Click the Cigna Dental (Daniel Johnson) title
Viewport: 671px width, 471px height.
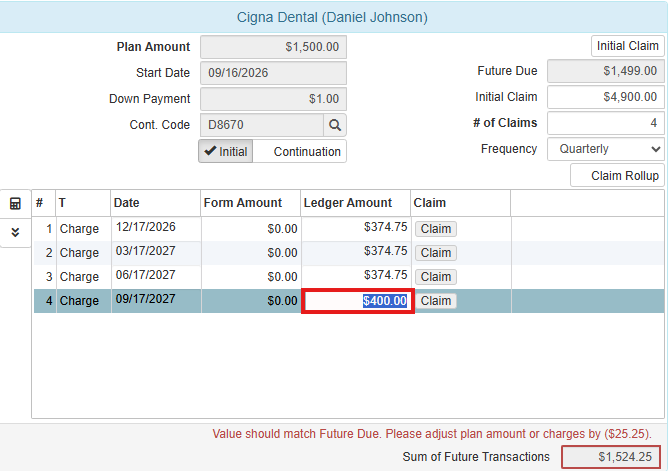click(x=332, y=17)
